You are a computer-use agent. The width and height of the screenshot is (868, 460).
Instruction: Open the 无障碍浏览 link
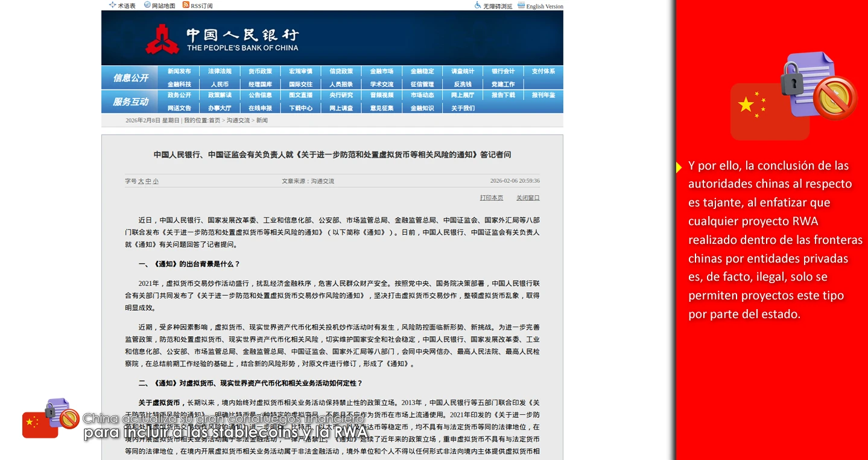[498, 6]
